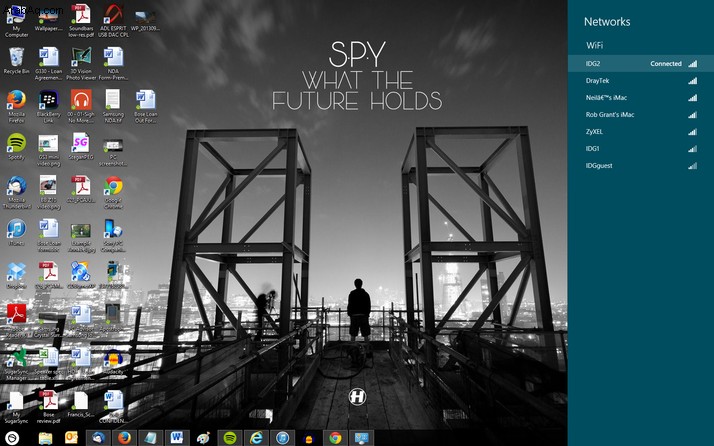This screenshot has height=446, width=714.
Task: Open the G330 Loan Agreement Word document
Action: (x=48, y=64)
